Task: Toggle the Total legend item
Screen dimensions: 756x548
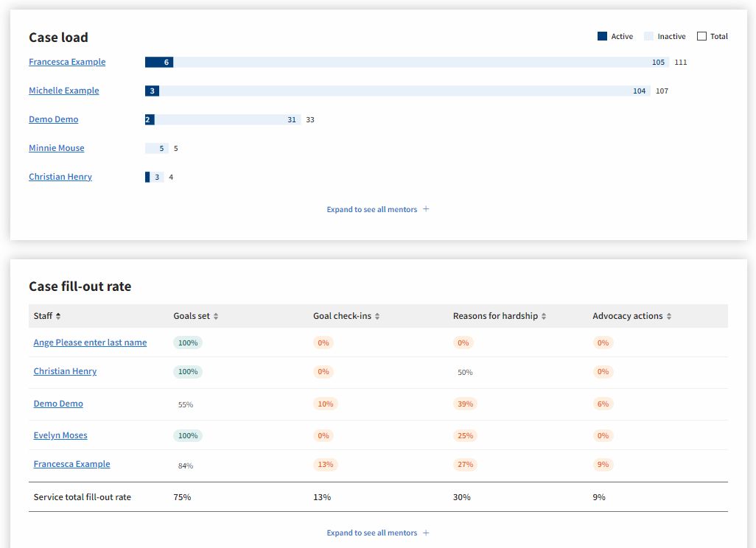Action: 713,36
